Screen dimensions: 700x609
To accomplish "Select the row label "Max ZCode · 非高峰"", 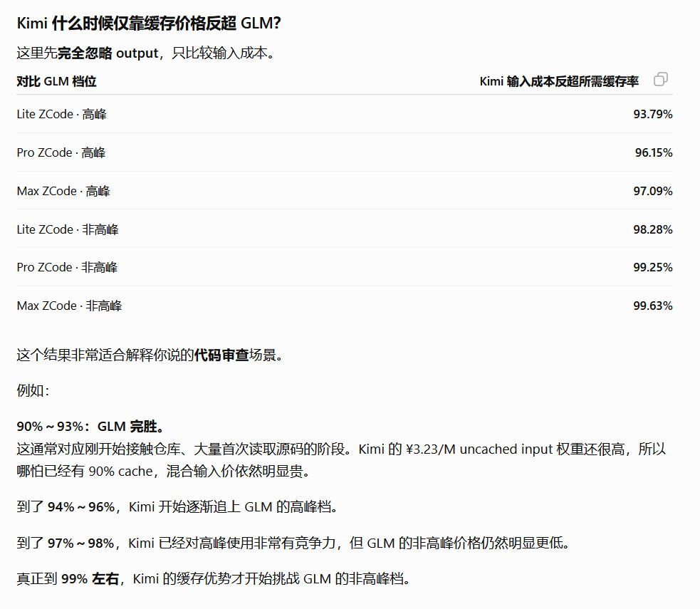I will tap(69, 306).
